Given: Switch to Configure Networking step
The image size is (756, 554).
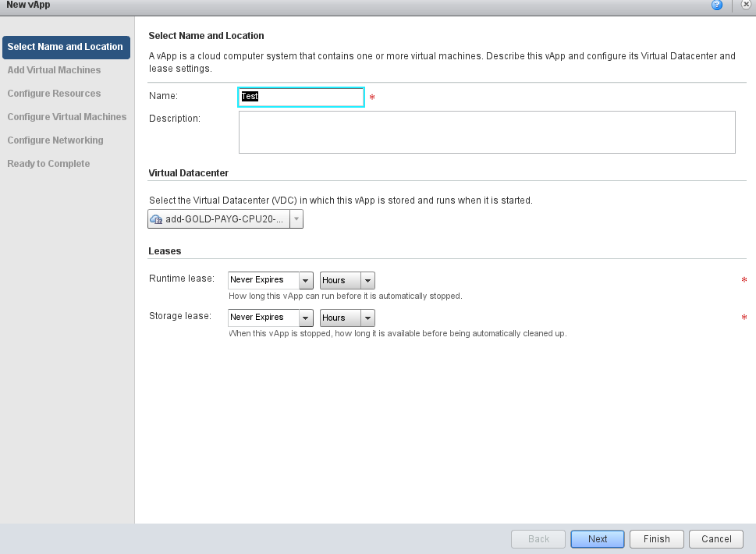Looking at the screenshot, I should (55, 140).
